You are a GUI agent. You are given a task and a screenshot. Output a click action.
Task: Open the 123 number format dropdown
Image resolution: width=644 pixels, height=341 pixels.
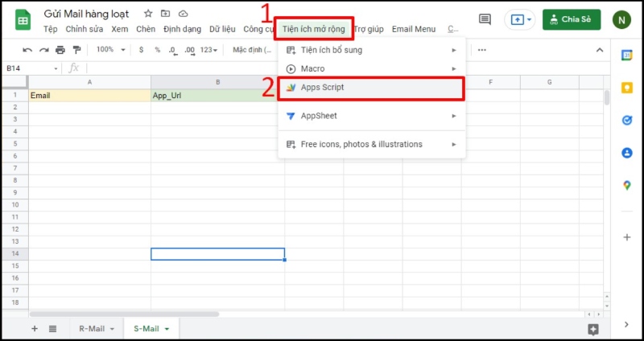[x=208, y=50]
